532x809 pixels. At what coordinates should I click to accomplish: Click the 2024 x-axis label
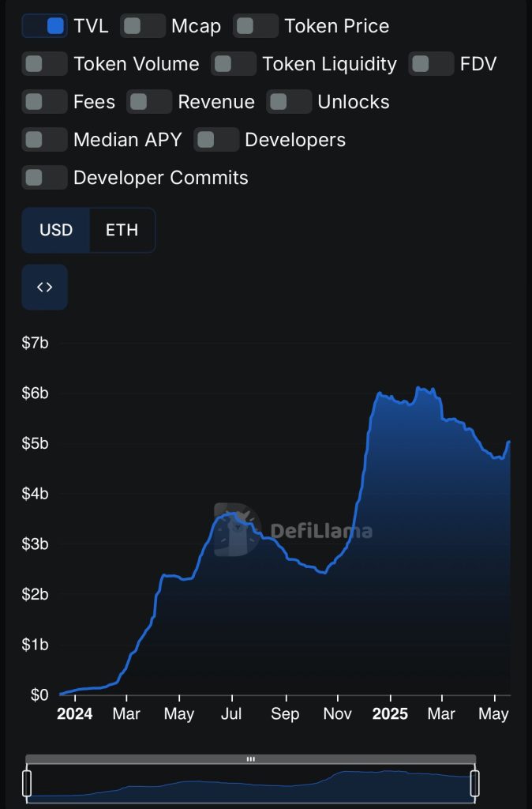75,714
